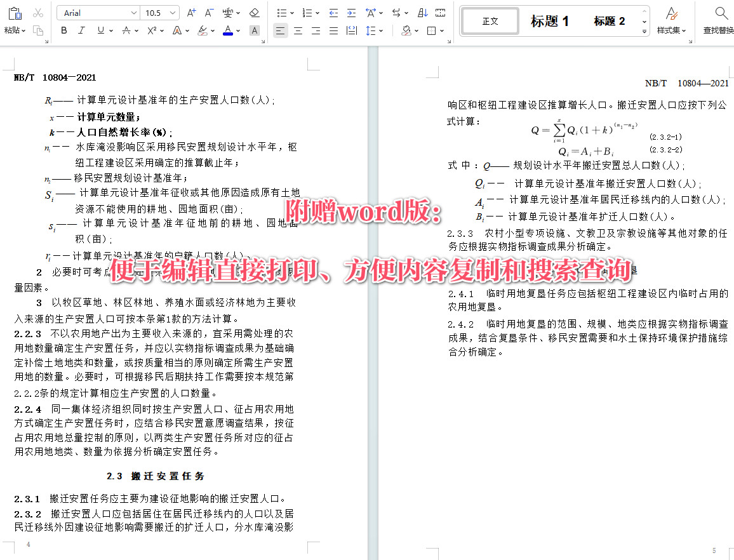Pick a font color from the color swatch

tap(228, 30)
